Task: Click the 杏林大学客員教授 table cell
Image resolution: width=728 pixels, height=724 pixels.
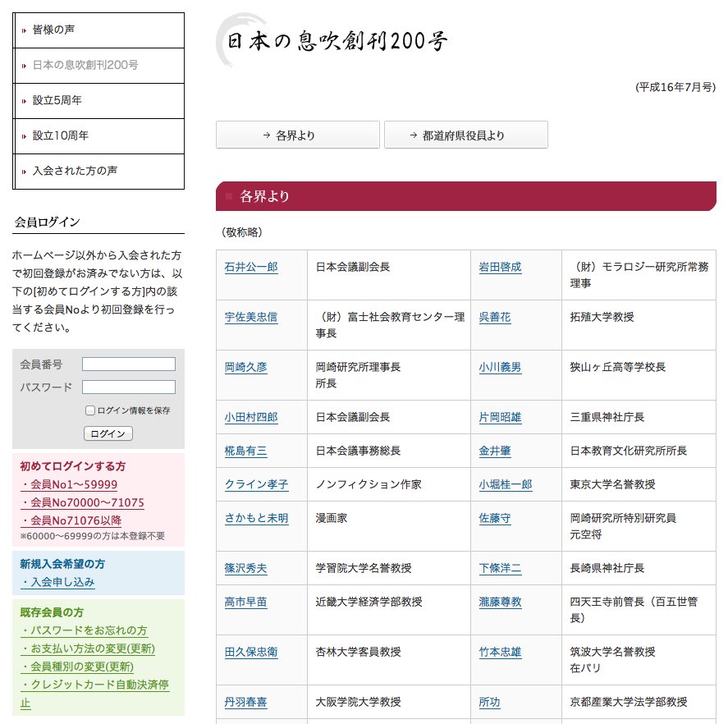Action: coord(389,660)
